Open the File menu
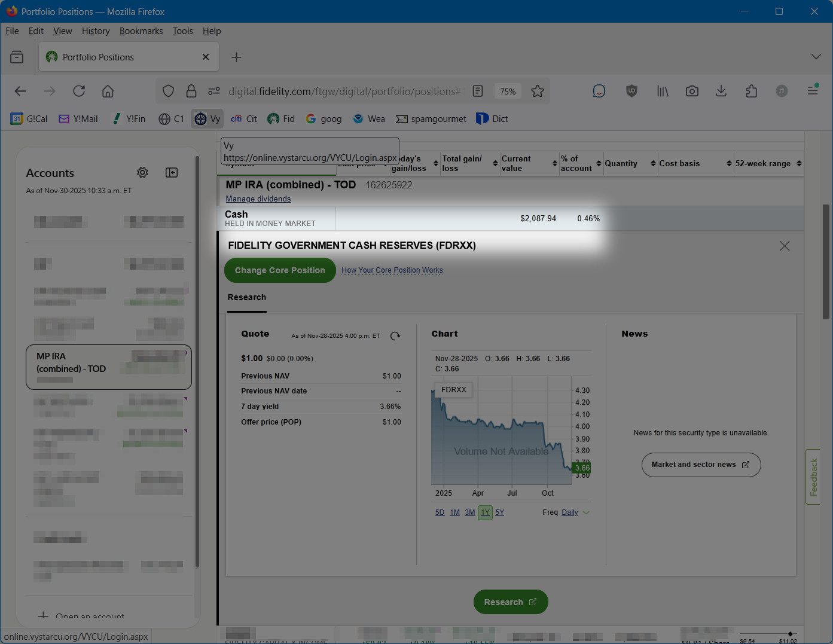 coord(12,31)
